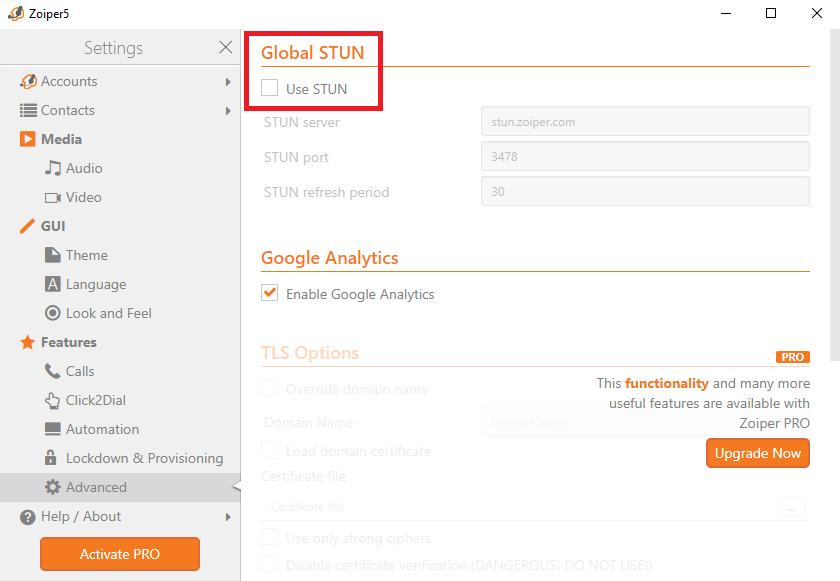840x581 pixels.
Task: Expand the Help / About submenu arrow
Action: 228,517
